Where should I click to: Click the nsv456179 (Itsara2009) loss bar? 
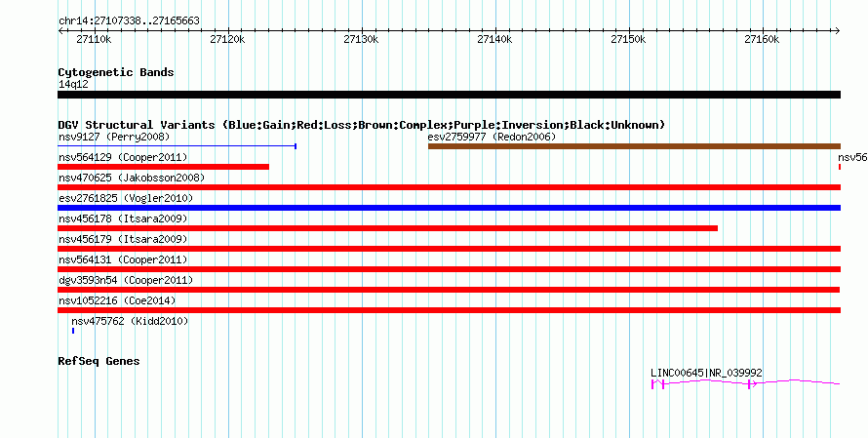tap(449, 249)
